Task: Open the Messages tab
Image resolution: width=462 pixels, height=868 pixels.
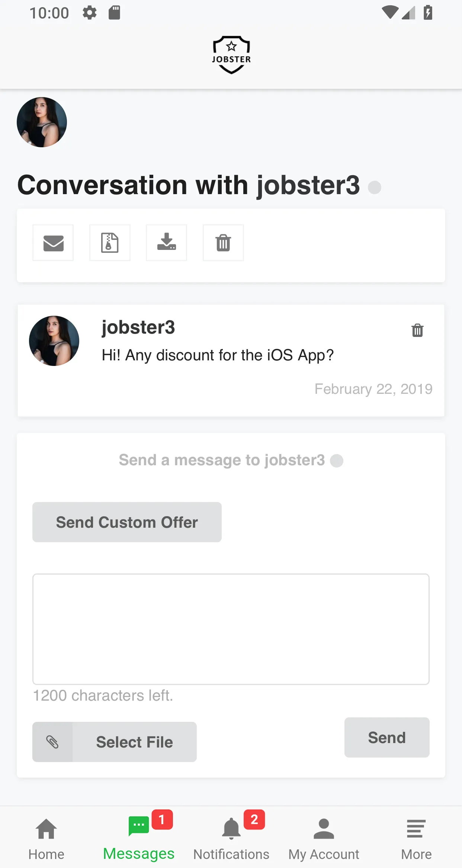Action: pos(139,839)
